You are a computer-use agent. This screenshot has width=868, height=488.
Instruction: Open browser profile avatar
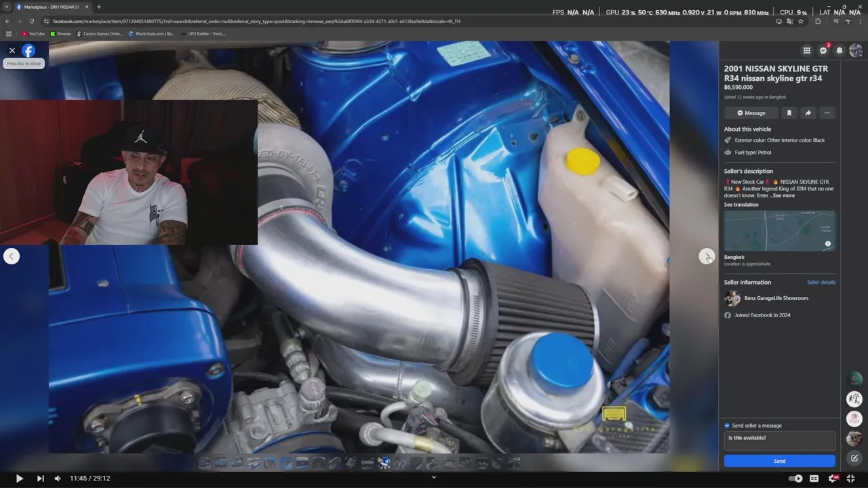pyautogui.click(x=848, y=21)
